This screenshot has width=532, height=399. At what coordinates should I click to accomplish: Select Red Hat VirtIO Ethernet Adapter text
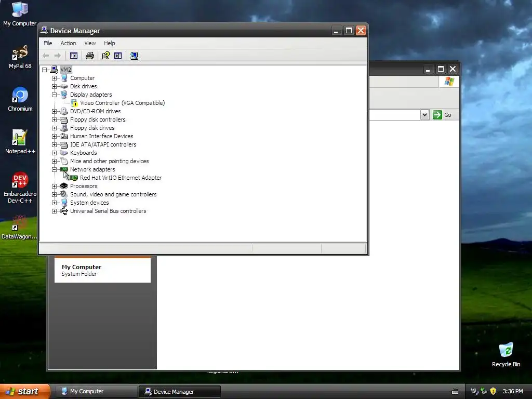point(121,178)
